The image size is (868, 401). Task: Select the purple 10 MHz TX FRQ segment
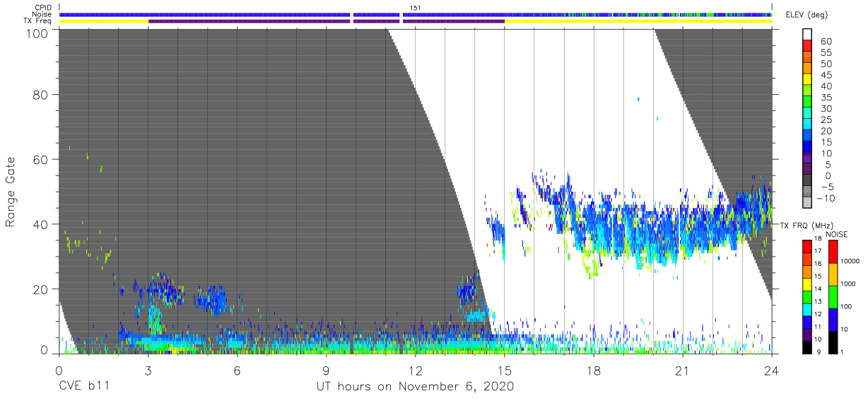pos(809,334)
